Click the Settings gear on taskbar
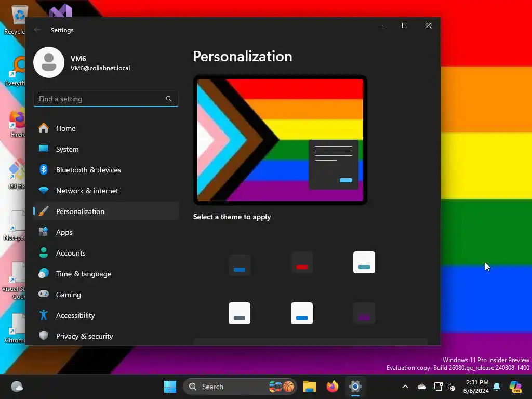 pos(355,387)
